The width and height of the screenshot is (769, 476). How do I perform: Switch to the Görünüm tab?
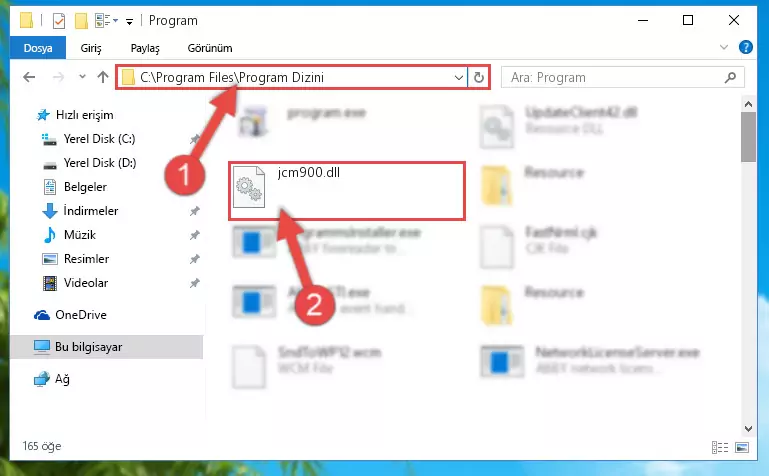[x=210, y=48]
